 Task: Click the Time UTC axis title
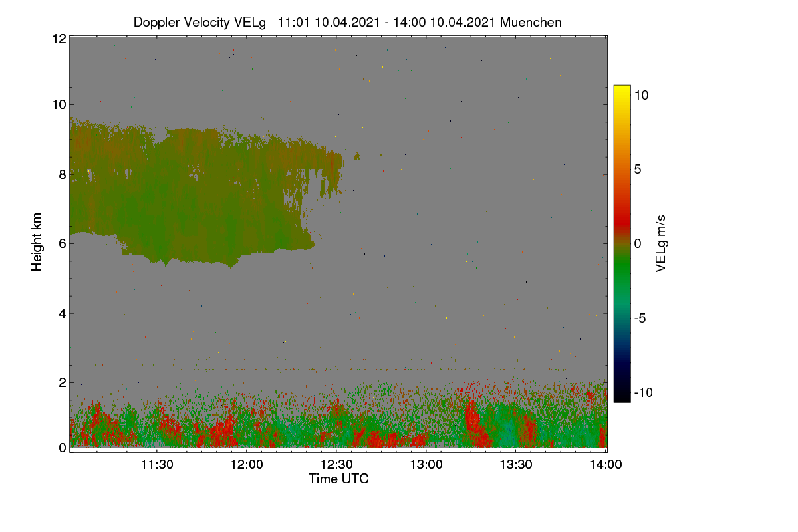338,479
